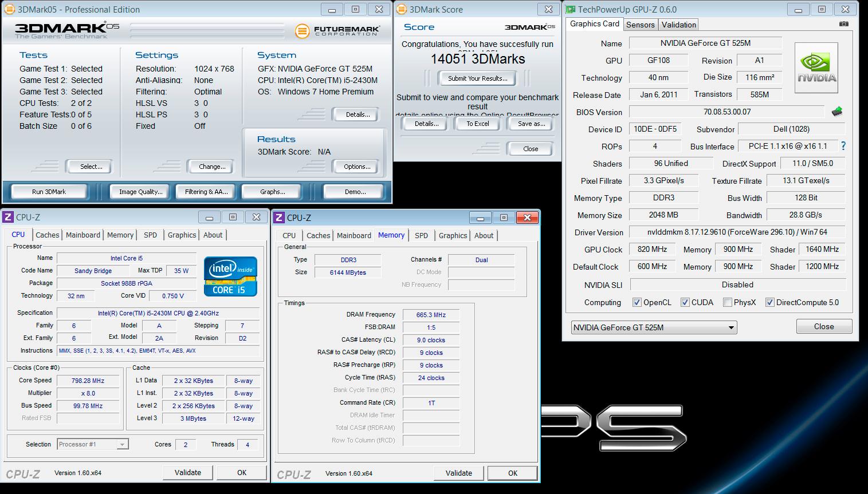Click Validate in left CPU-Z window
The height and width of the screenshot is (494, 868).
pos(188,472)
